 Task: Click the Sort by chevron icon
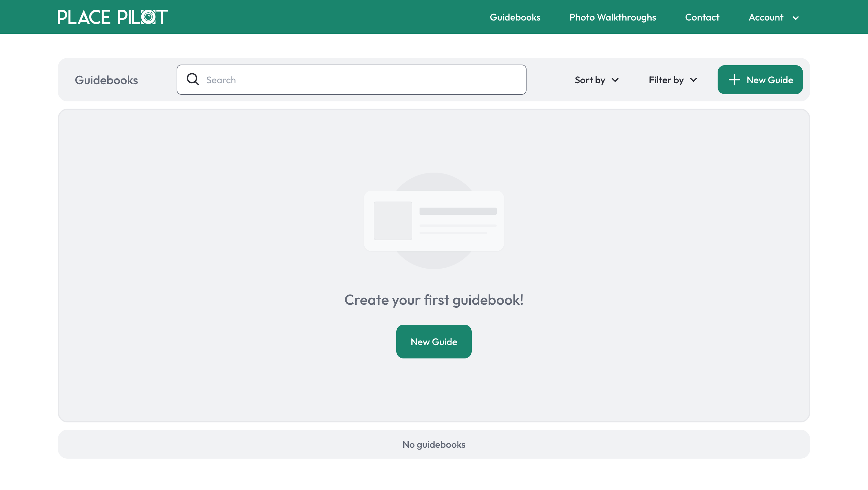(x=615, y=80)
